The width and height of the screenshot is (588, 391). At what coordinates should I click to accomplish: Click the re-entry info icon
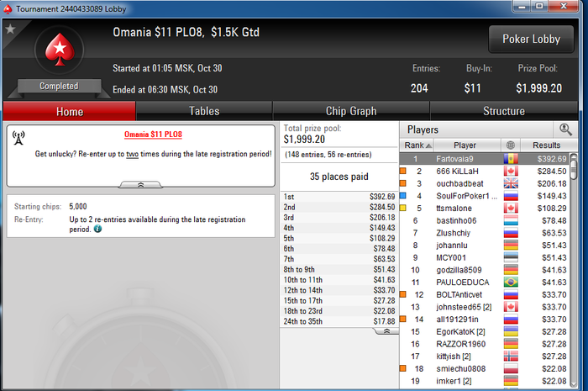coord(97,229)
